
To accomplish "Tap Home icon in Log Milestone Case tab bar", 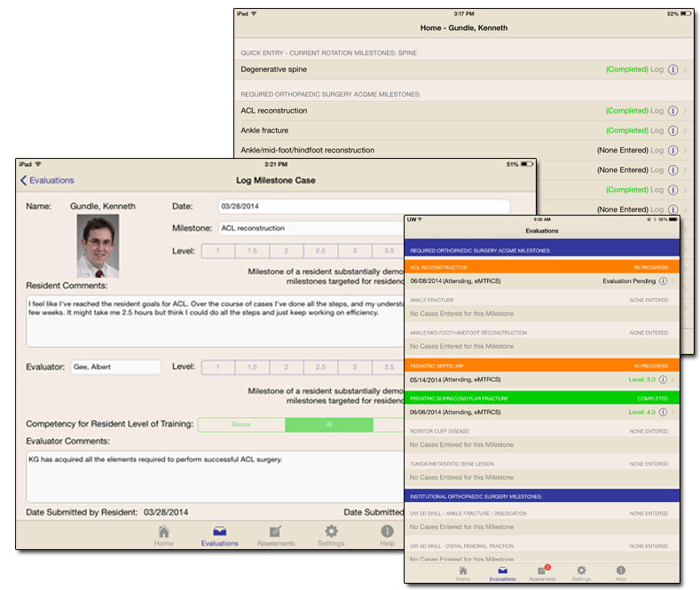I will click(163, 535).
